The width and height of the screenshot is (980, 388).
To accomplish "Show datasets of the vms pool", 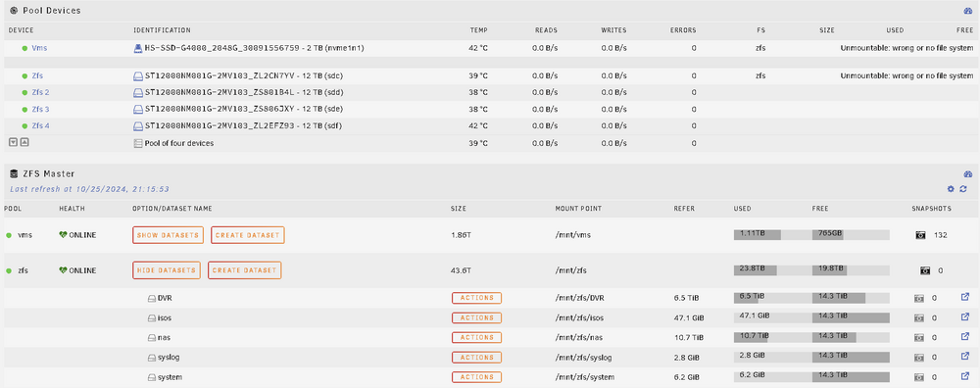I will tap(169, 235).
